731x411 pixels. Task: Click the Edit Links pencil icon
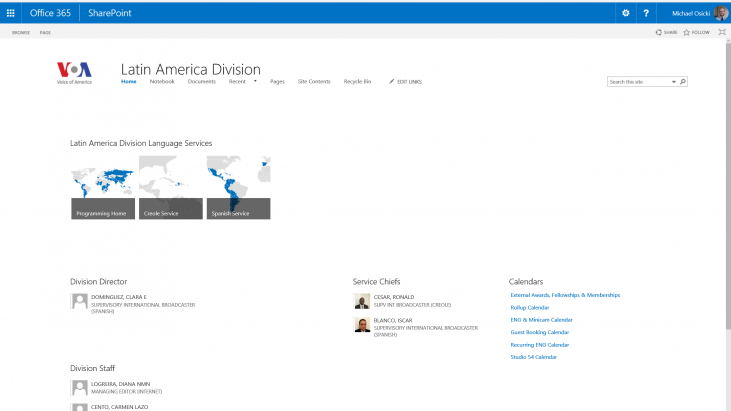click(392, 82)
